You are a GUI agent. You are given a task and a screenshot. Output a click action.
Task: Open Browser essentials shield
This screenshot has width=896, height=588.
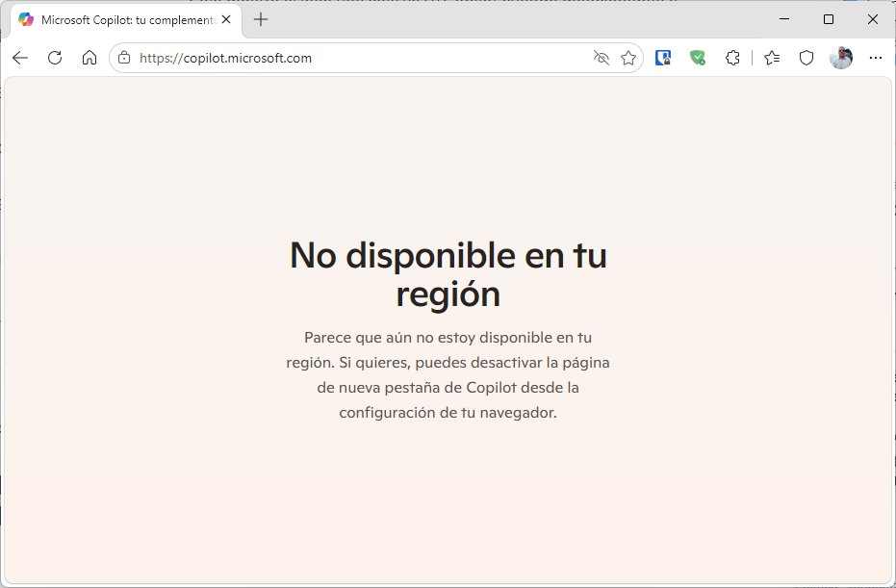806,58
